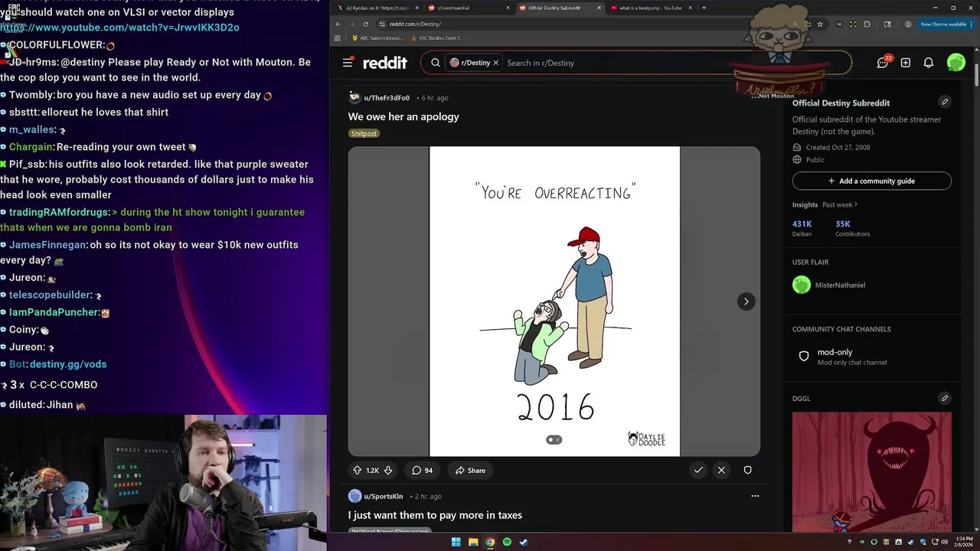Click the Share button on the post
Image resolution: width=980 pixels, height=551 pixels.
(470, 471)
